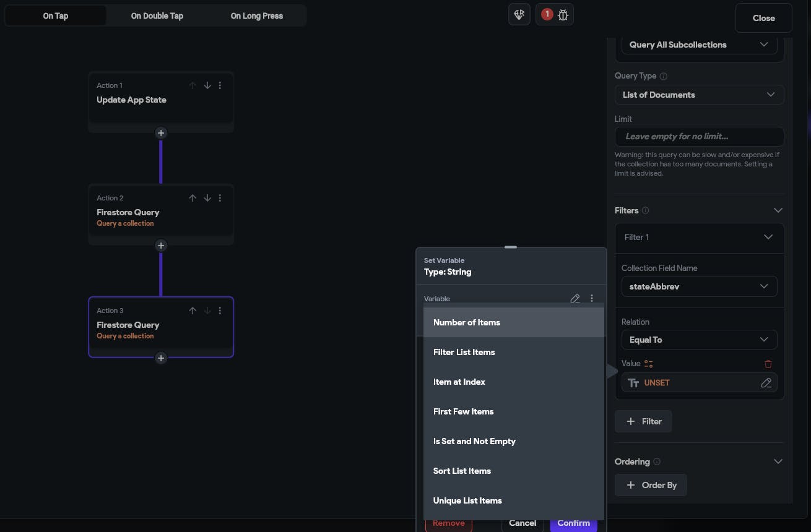Move Action 1 down in the flow
Screen dimensions: 811x532
207,85
